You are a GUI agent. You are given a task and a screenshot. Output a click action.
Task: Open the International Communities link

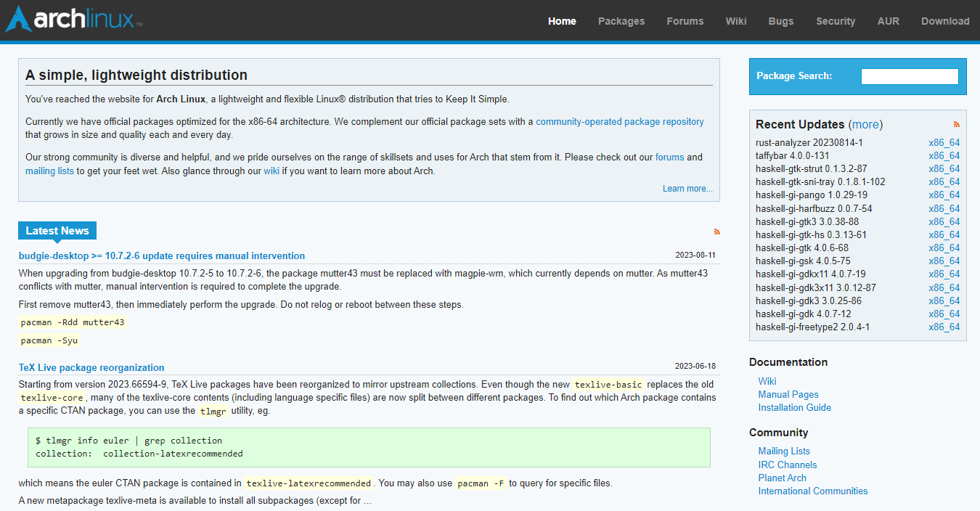tap(813, 491)
